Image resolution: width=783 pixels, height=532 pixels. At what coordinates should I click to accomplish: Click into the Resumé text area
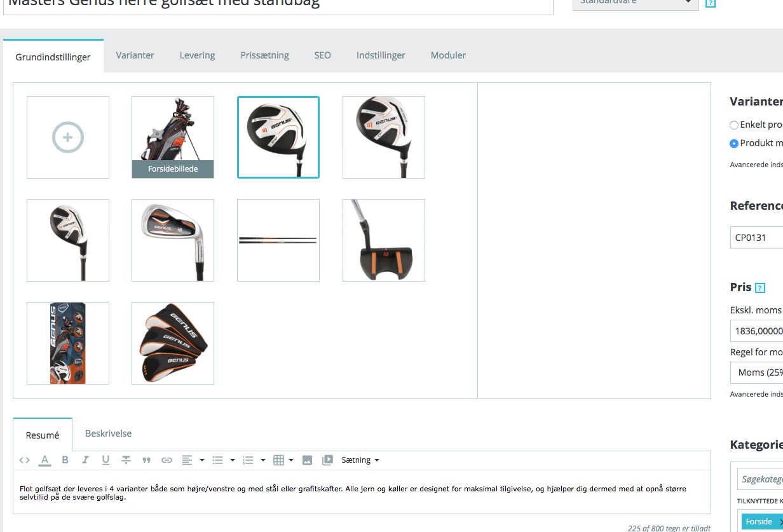362,493
